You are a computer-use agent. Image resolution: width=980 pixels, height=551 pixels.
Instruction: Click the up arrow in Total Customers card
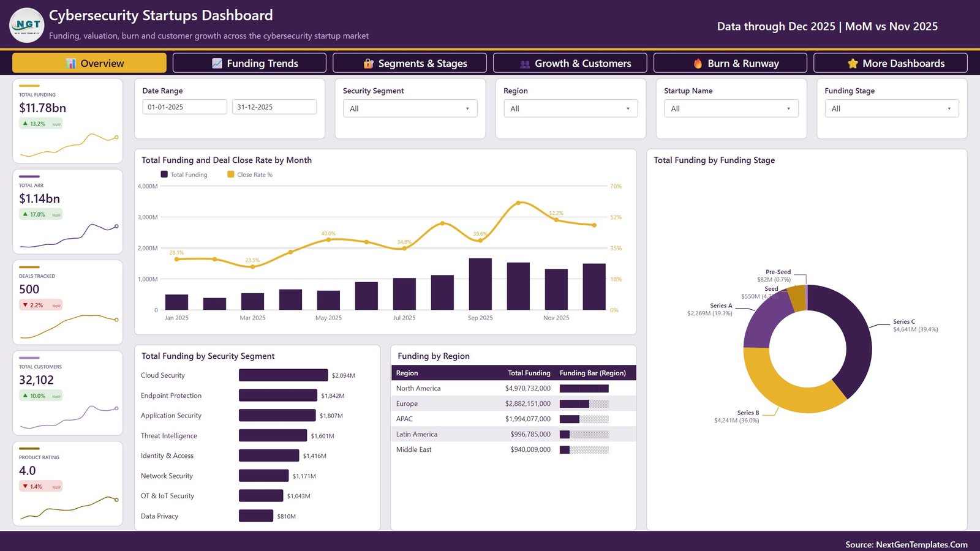[25, 395]
